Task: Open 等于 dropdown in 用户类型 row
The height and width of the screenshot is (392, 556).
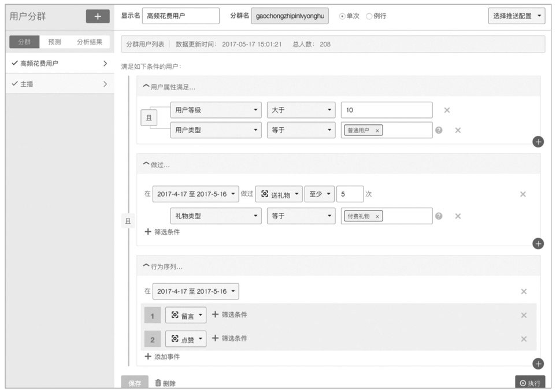Action: pos(301,130)
